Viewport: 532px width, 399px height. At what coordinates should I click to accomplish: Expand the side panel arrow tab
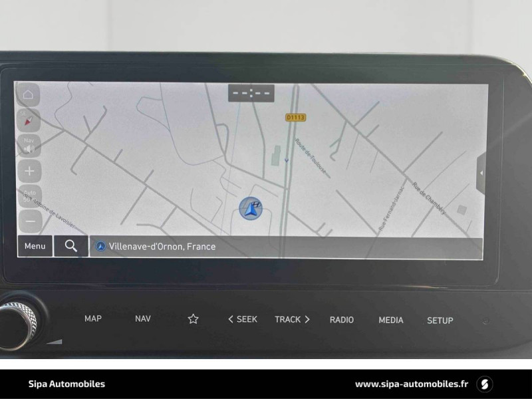click(x=481, y=173)
